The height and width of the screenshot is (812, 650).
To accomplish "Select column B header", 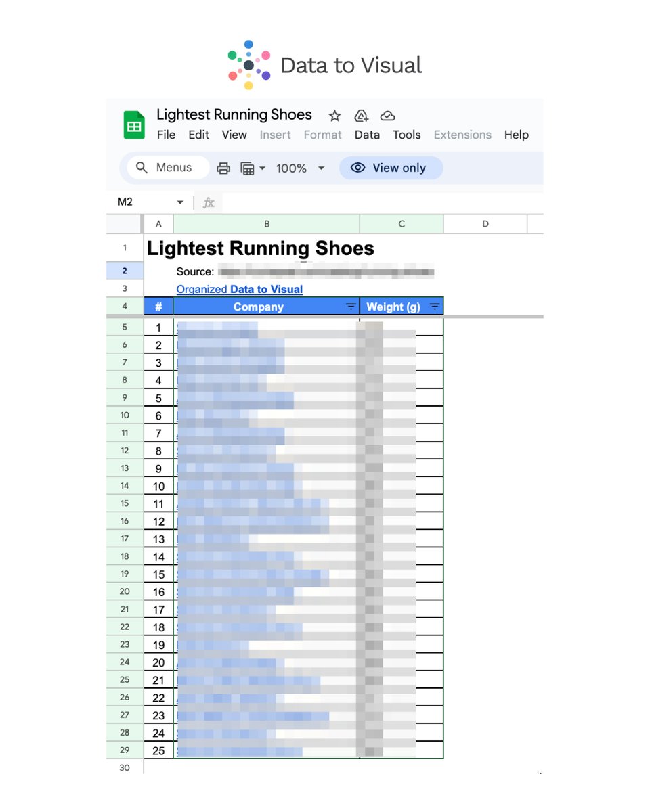I will [x=267, y=224].
